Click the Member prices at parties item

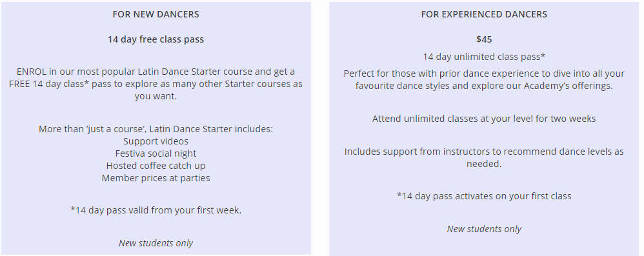[x=156, y=178]
